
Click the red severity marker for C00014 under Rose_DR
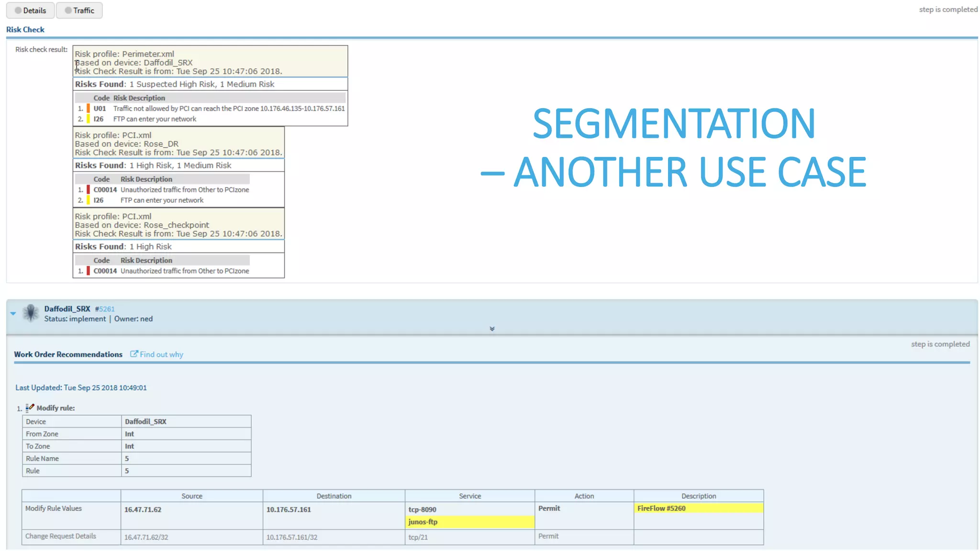(88, 190)
